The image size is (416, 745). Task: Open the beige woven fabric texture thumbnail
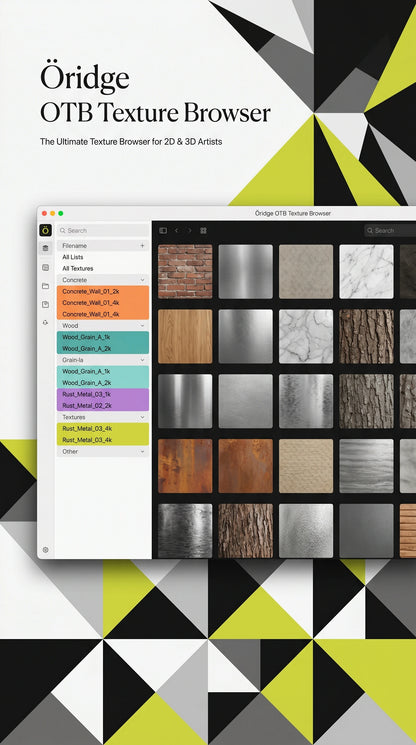click(306, 466)
